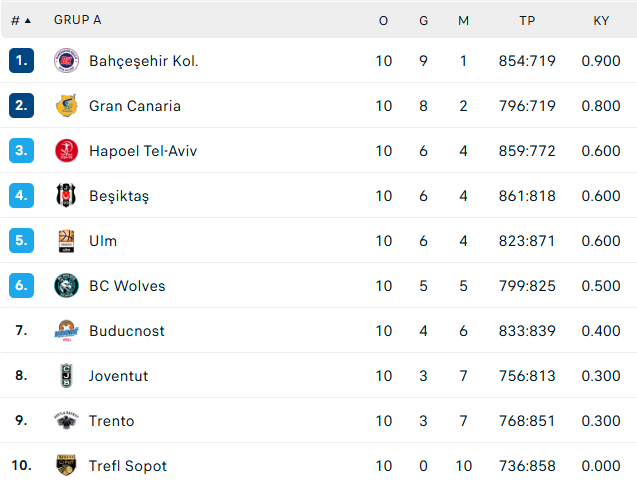Click the Buducnost team logo
The width and height of the screenshot is (637, 485).
pos(66,331)
